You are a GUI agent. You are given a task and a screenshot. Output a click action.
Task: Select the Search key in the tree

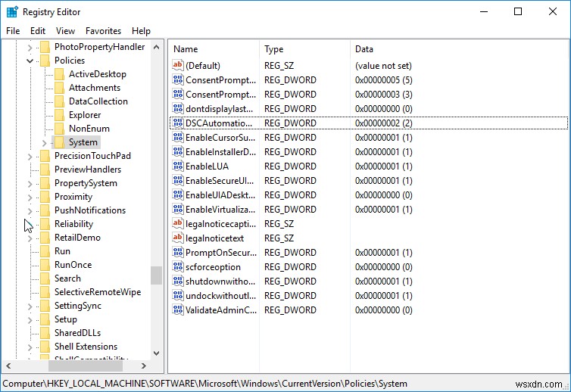point(67,278)
